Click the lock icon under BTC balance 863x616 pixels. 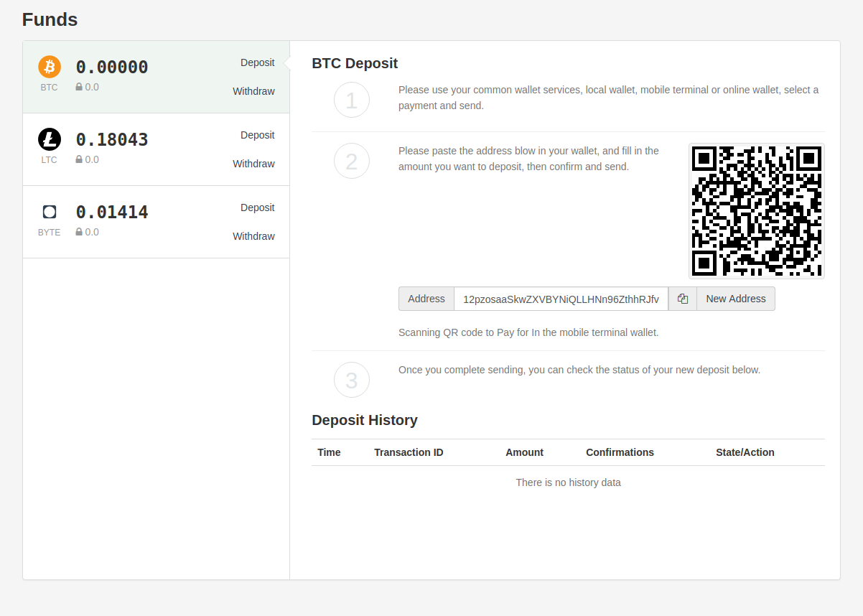pyautogui.click(x=79, y=87)
